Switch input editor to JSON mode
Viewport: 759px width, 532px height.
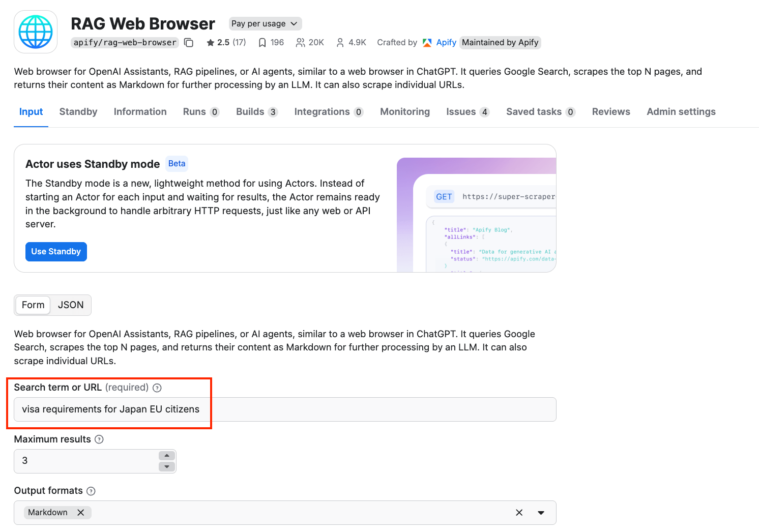point(71,305)
